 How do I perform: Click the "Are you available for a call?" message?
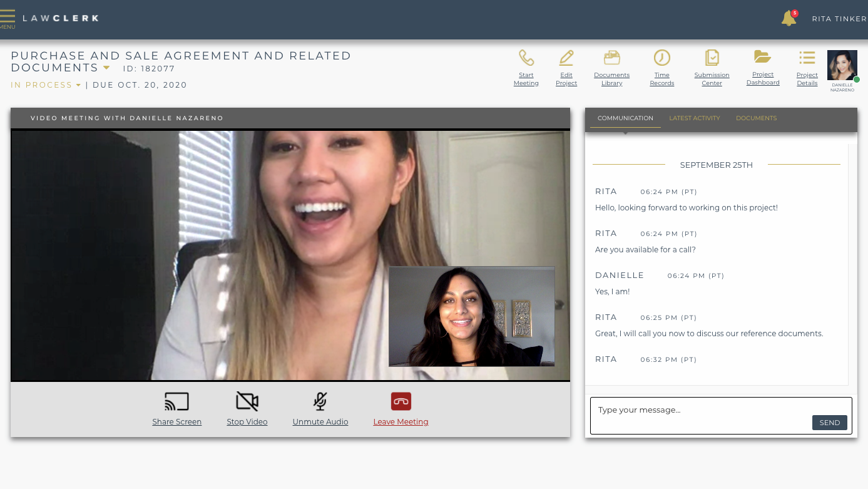point(645,250)
